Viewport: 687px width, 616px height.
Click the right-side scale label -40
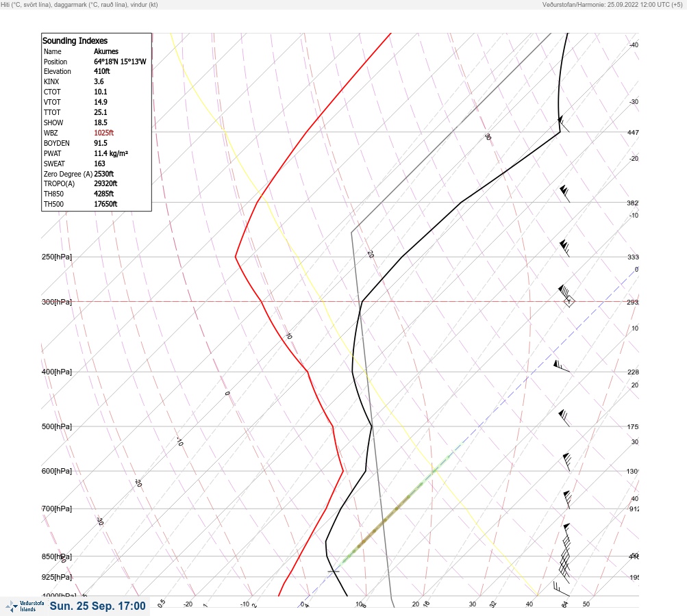pyautogui.click(x=634, y=44)
